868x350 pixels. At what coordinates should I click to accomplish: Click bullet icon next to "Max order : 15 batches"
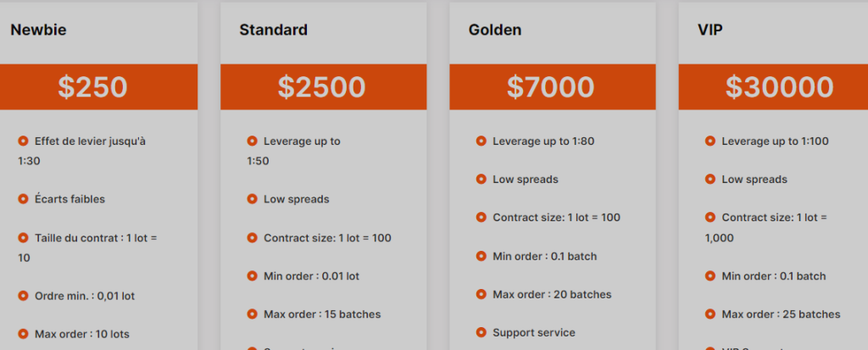(253, 314)
